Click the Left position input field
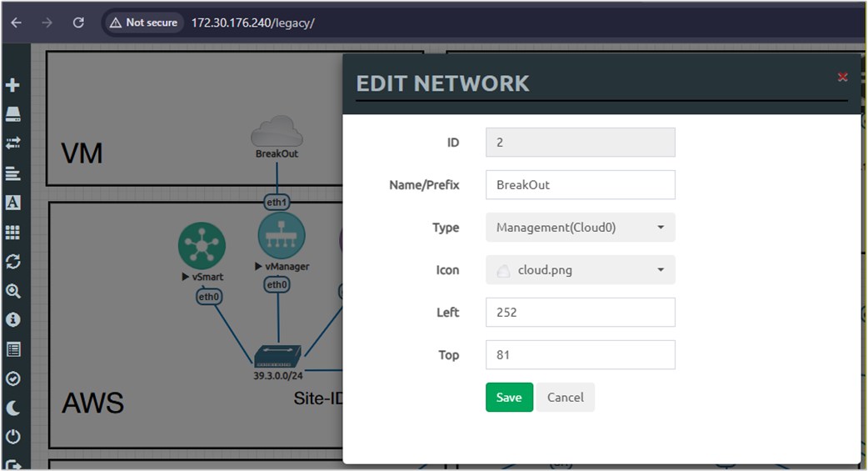868x471 pixels. point(580,312)
